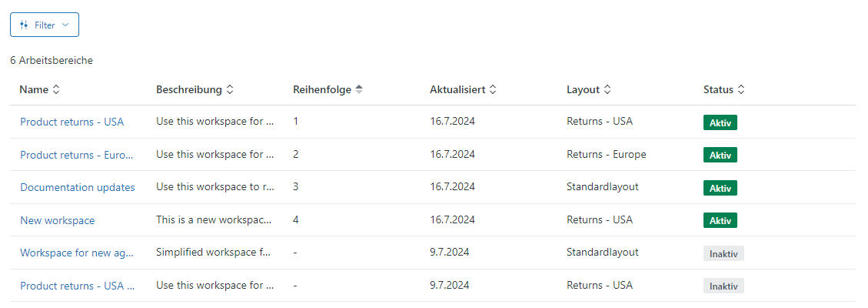Click the Inaktiv badge of Workspace for new ag...
This screenshot has height=308, width=868.
pyautogui.click(x=724, y=253)
